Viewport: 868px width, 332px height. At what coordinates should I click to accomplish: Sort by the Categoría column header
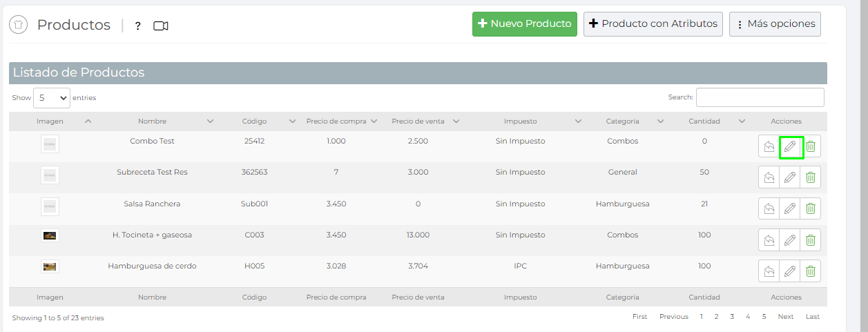622,121
